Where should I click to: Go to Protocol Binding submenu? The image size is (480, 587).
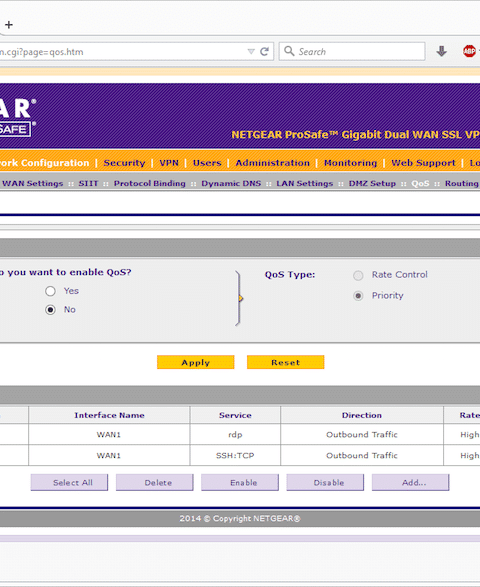point(150,183)
